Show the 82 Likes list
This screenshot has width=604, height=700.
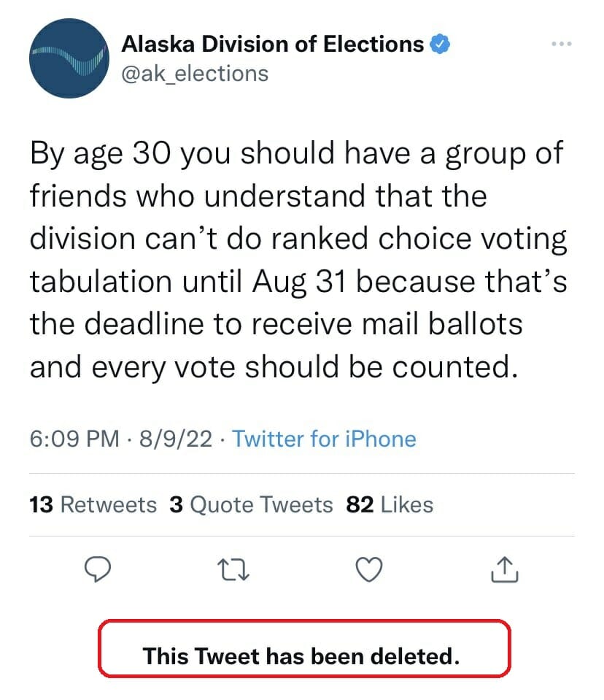(x=390, y=504)
